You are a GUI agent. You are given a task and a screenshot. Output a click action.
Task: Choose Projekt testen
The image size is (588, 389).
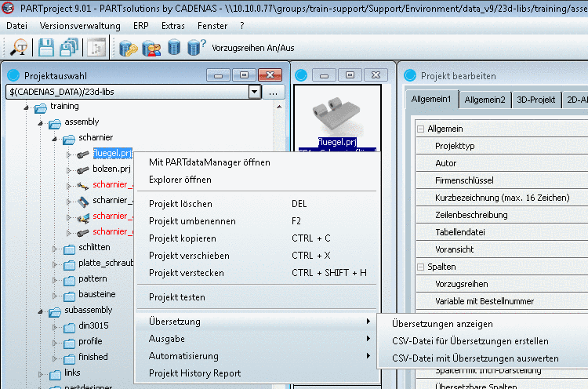257,297
